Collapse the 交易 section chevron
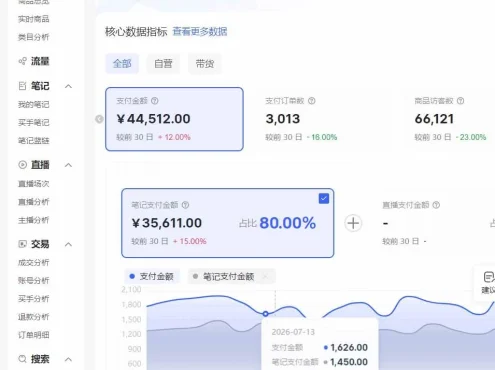This screenshot has height=370, width=495. coord(68,244)
